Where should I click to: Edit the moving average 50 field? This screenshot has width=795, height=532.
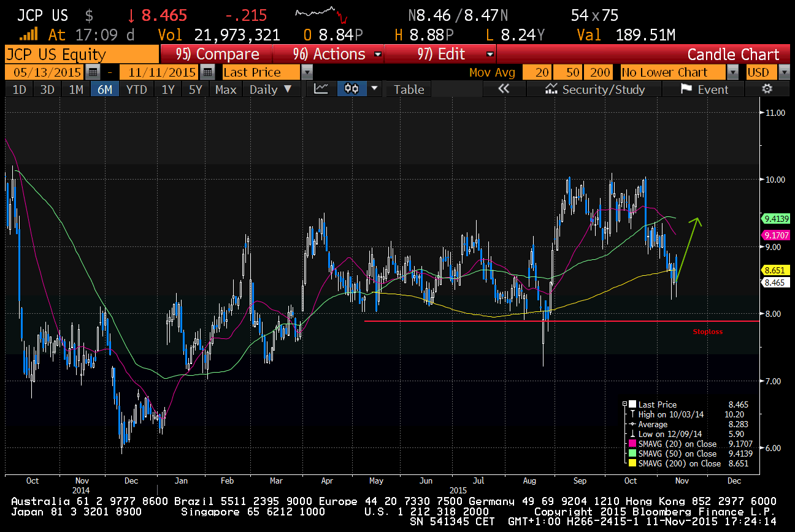coord(567,72)
